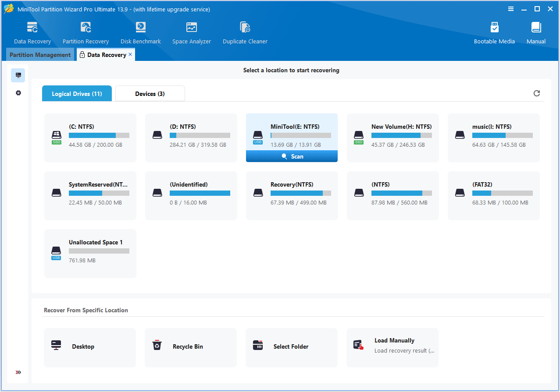Open the Manual

(536, 32)
